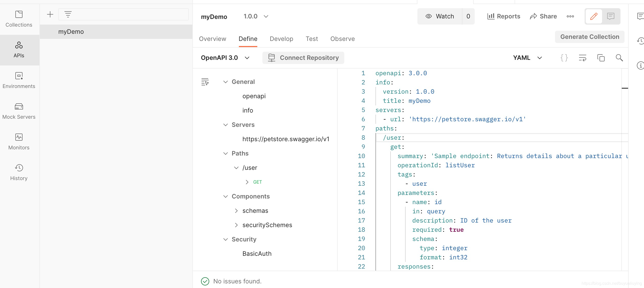Click the sidebar filter input field
644x288 pixels.
pyautogui.click(x=124, y=14)
